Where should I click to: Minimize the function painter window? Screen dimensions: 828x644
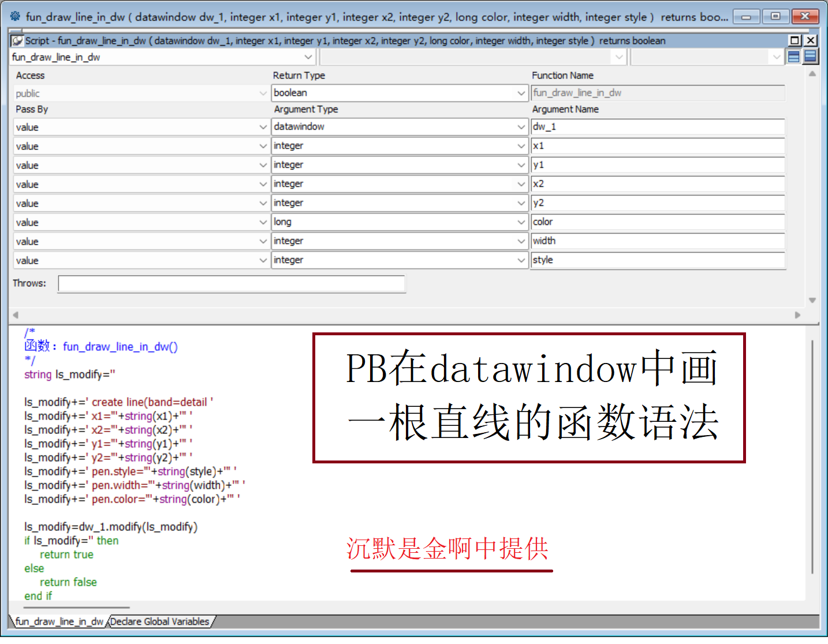746,17
